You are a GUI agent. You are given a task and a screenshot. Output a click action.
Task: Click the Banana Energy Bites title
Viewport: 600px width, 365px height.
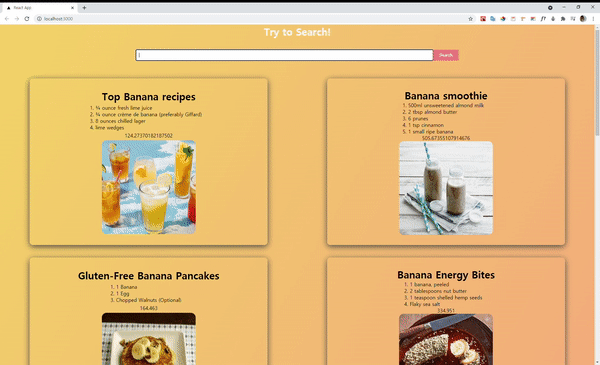click(446, 275)
